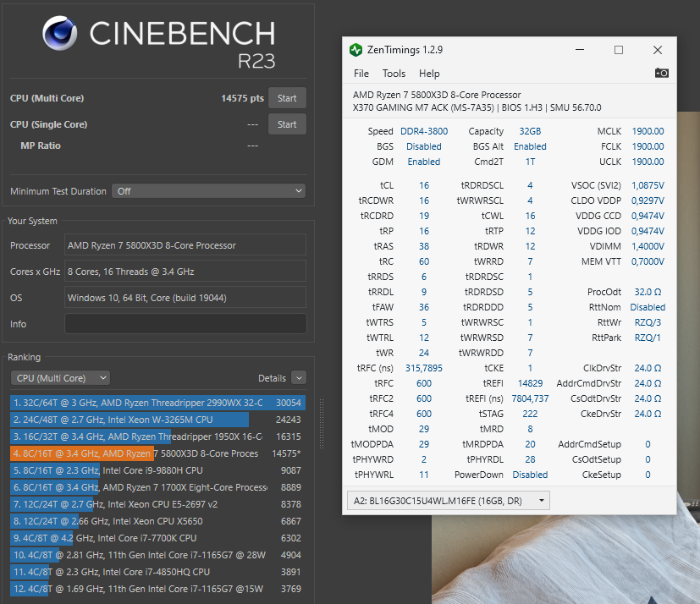Select the Ryzen 7 1700X ranking row
The image size is (700, 604).
point(157,487)
